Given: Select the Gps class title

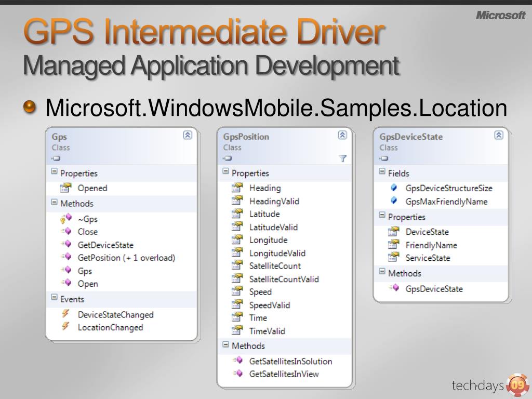Looking at the screenshot, I should [59, 137].
